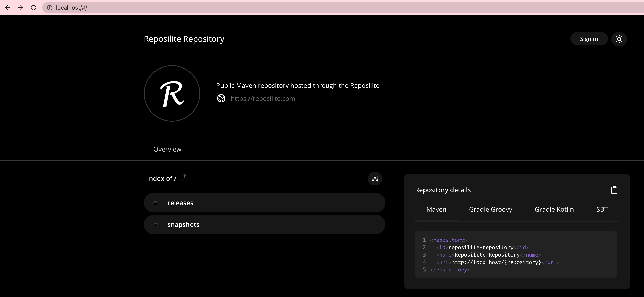Click the circular Reposilite R logo
The width and height of the screenshot is (644, 297).
point(172,93)
